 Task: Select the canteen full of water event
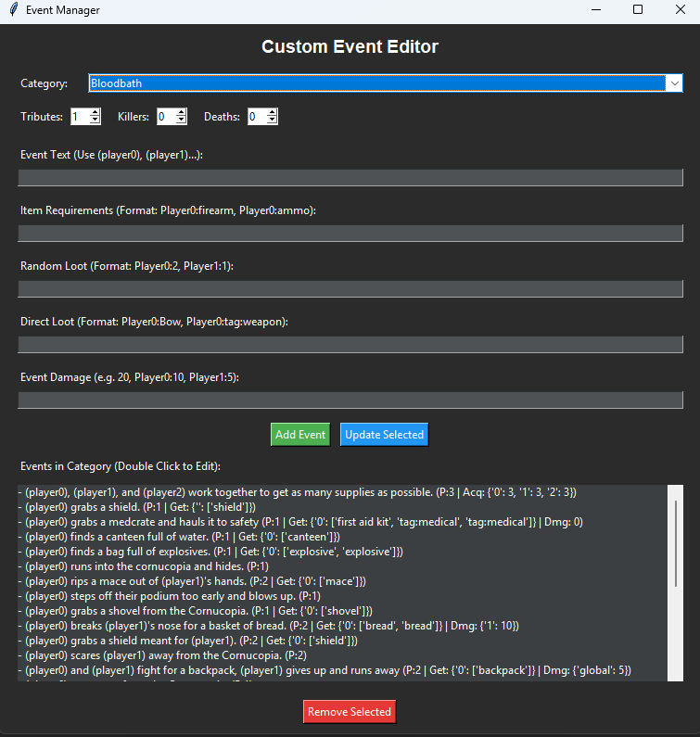(342, 537)
